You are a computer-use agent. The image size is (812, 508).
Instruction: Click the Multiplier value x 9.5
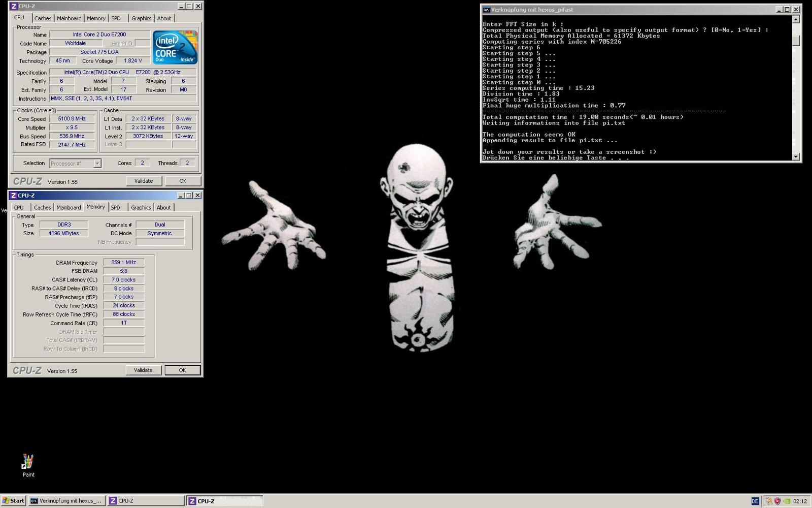tap(72, 128)
